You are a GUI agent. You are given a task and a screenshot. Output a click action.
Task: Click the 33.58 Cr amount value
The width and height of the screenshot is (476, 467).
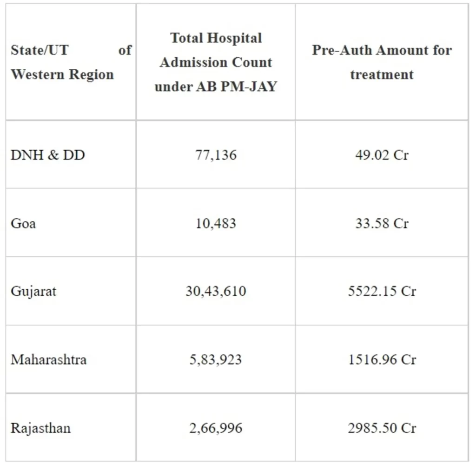click(382, 223)
